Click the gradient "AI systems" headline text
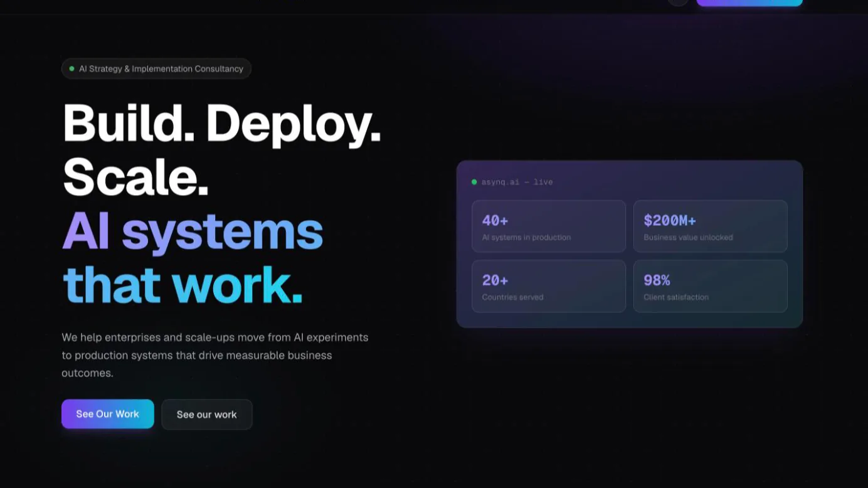The image size is (868, 488). (193, 231)
